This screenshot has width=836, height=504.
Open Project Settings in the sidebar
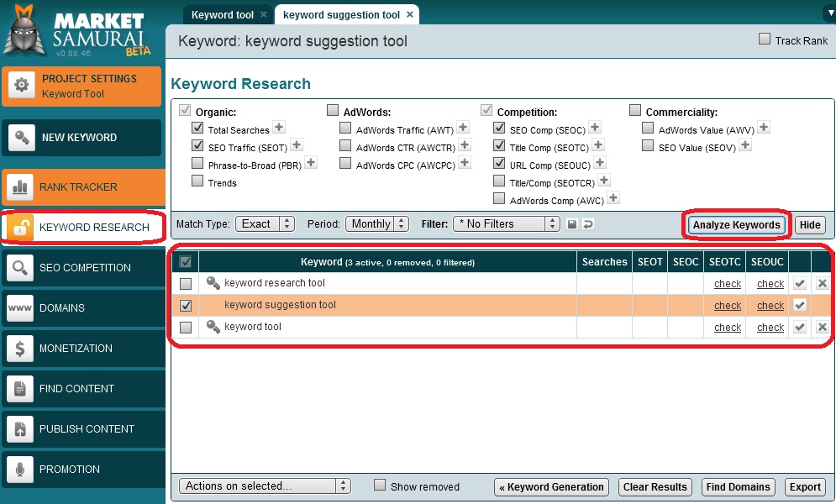point(81,87)
